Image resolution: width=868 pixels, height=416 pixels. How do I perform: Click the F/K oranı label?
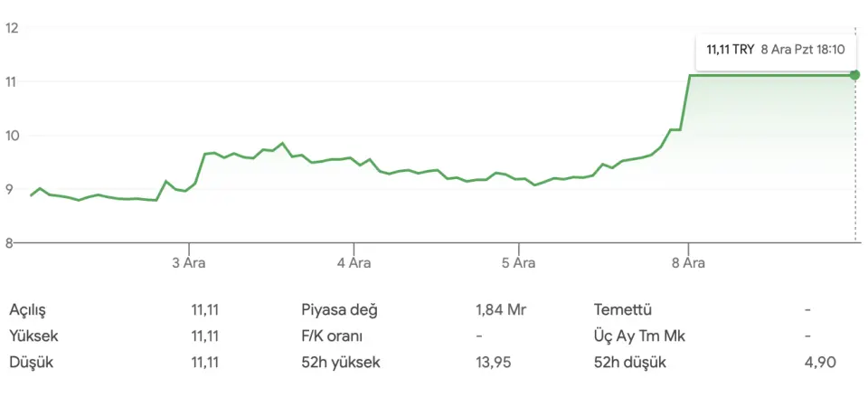point(332,336)
